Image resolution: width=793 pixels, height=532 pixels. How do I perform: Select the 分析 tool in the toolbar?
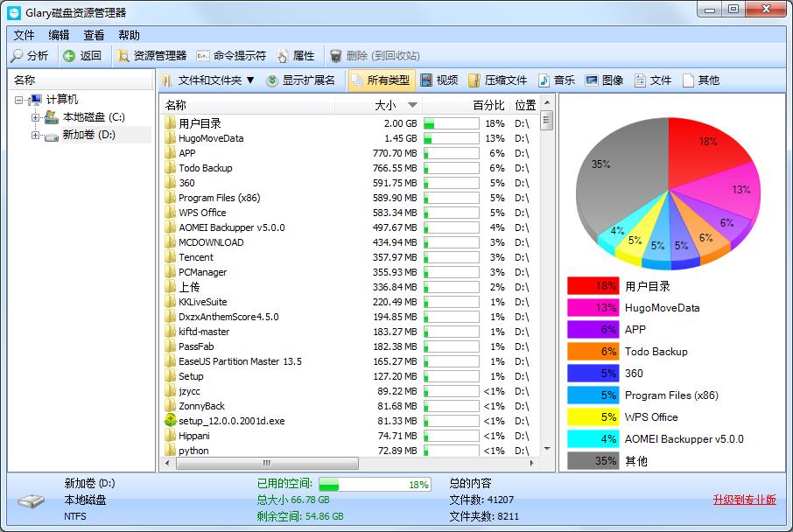point(26,55)
